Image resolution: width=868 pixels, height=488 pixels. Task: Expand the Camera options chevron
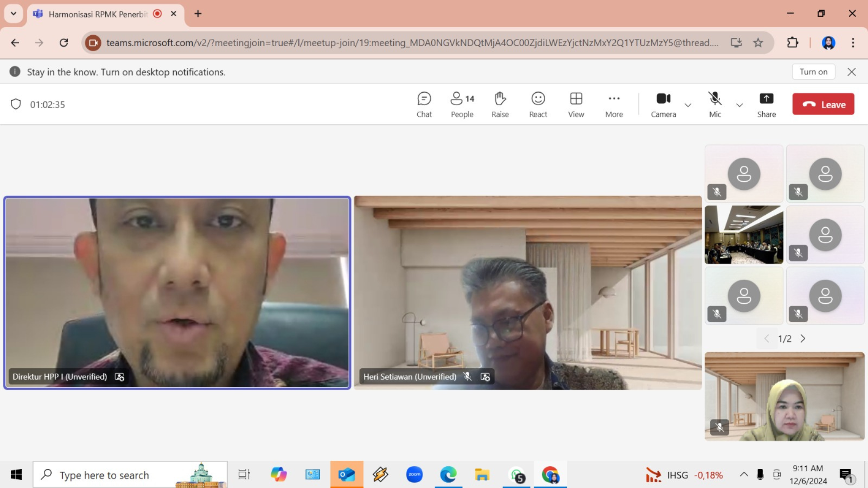click(x=688, y=105)
